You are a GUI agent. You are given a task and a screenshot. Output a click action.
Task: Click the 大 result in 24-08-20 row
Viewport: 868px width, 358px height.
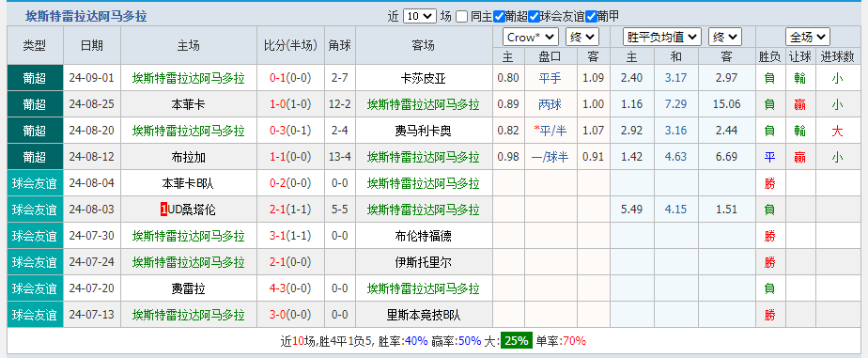tap(837, 132)
